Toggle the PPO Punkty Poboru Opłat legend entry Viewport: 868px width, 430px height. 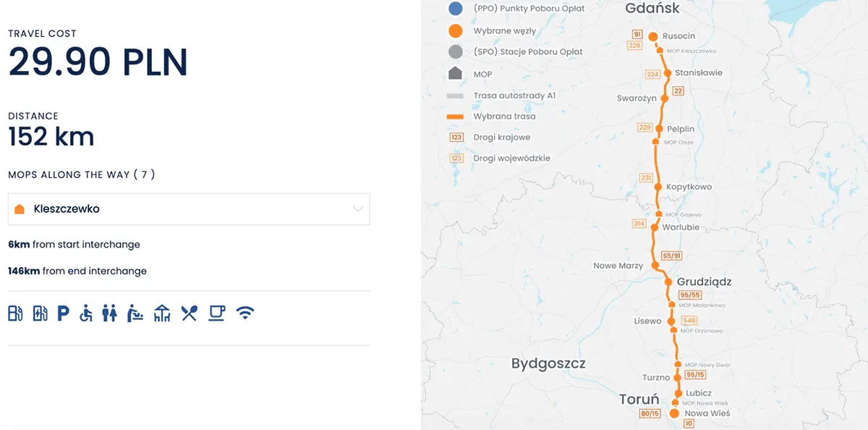coord(454,9)
